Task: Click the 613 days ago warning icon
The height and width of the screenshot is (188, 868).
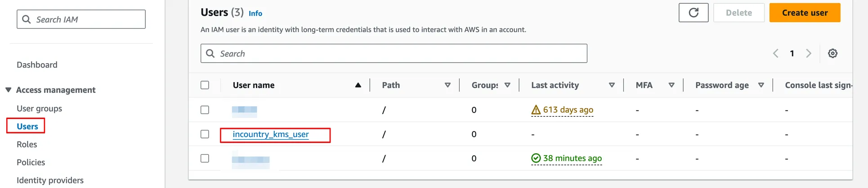Action: pos(536,110)
